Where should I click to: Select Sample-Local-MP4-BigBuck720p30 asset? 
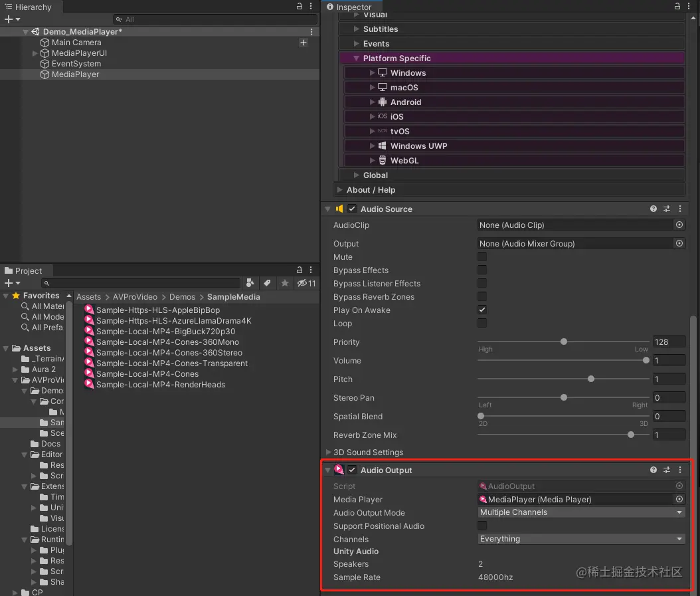click(165, 331)
